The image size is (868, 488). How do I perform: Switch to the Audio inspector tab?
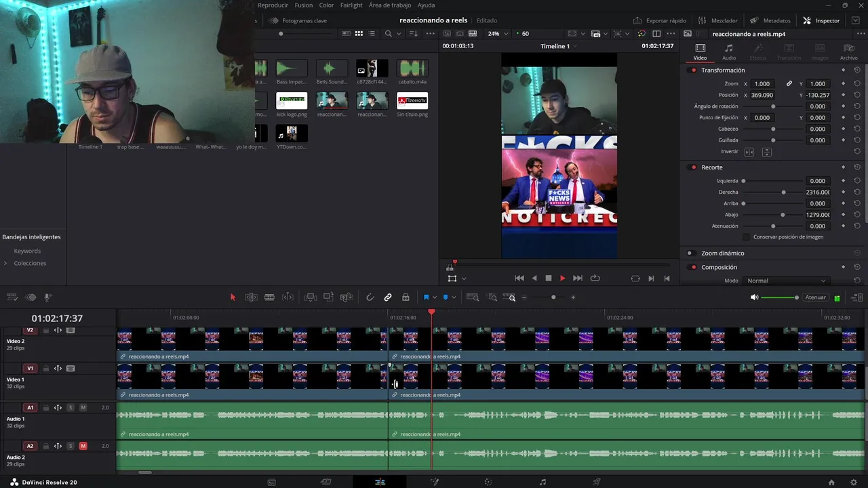(729, 52)
